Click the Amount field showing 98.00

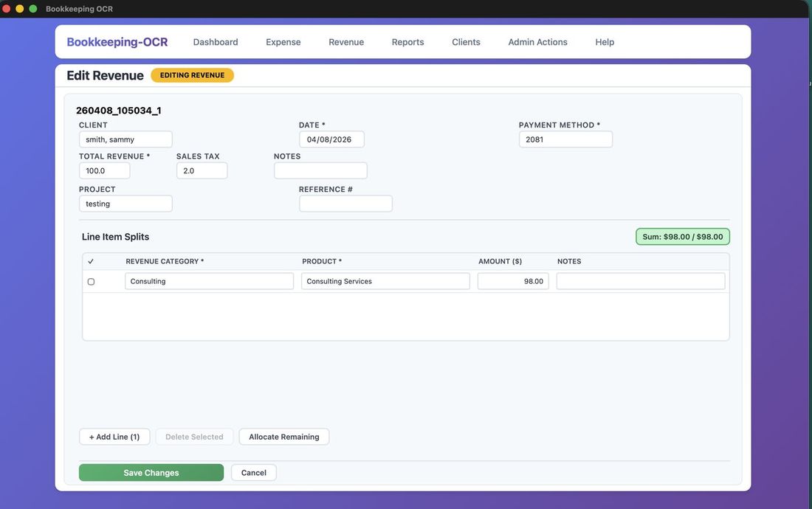click(513, 281)
